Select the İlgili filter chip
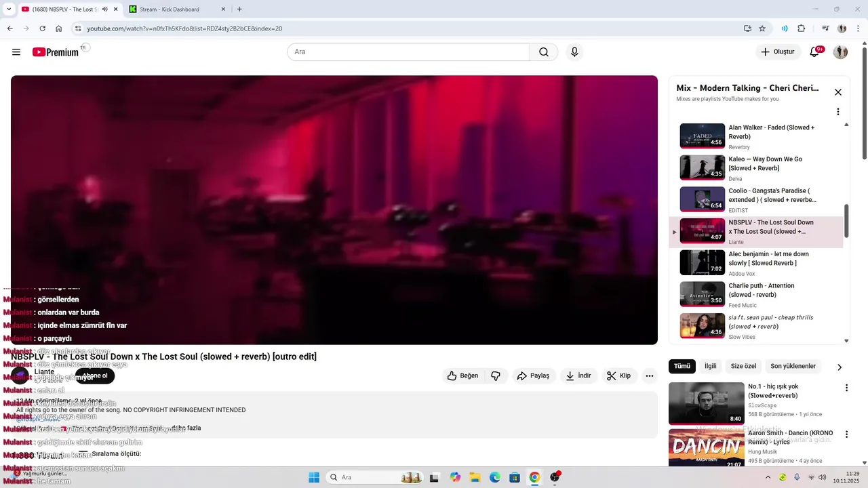 pos(710,366)
